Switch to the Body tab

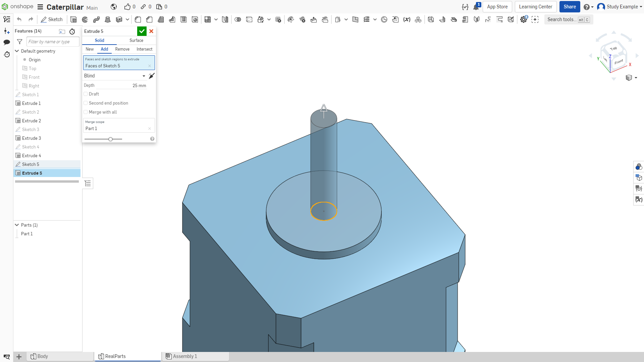tap(60, 356)
